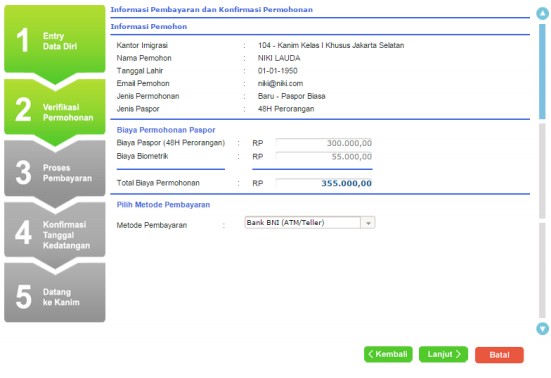The image size is (551, 378).
Task: Click the email niki@niki.com
Action: (280, 84)
